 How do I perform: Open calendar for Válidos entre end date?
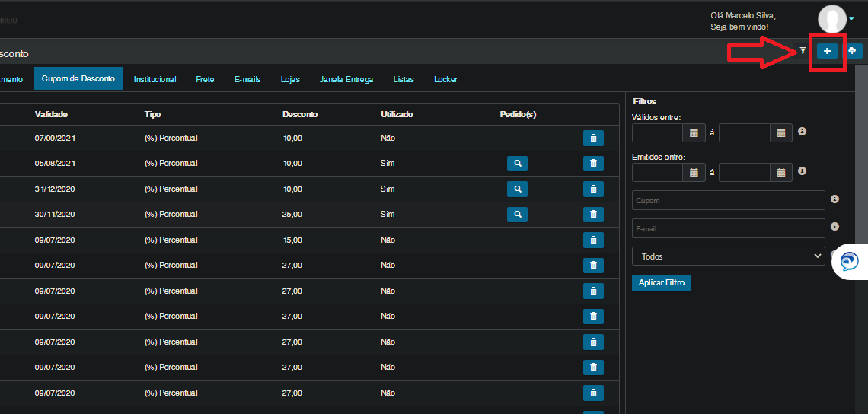coord(781,133)
